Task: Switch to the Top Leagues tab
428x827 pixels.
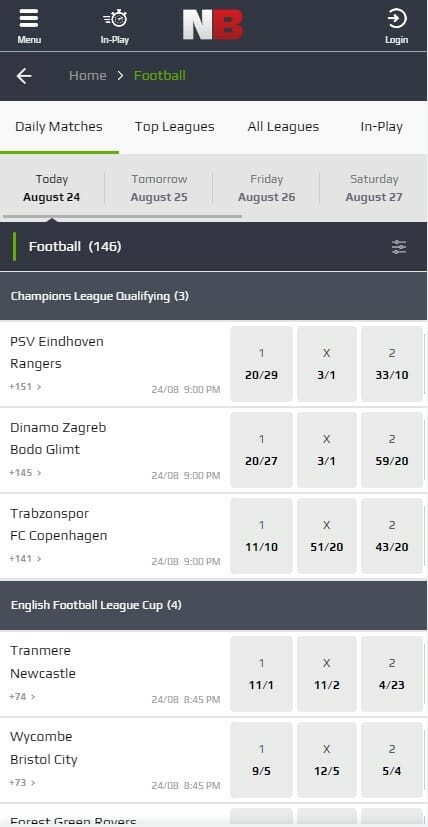Action: pos(175,127)
